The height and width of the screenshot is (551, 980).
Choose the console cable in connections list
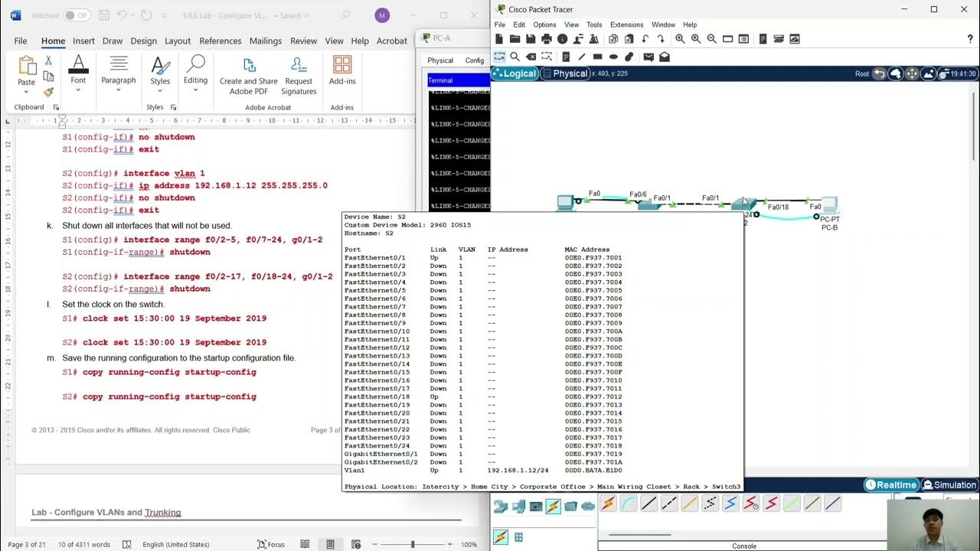629,504
